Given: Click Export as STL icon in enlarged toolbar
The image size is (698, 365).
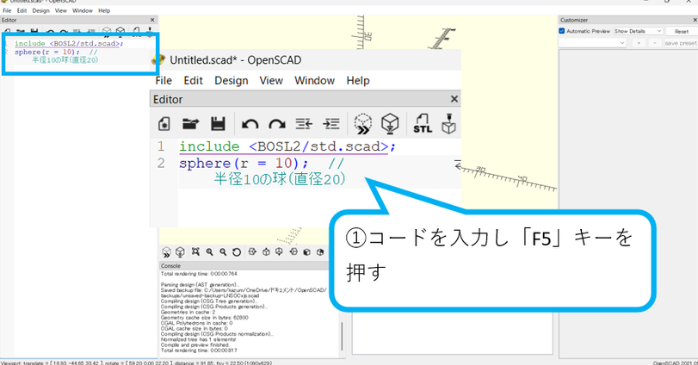Looking at the screenshot, I should click(x=422, y=123).
